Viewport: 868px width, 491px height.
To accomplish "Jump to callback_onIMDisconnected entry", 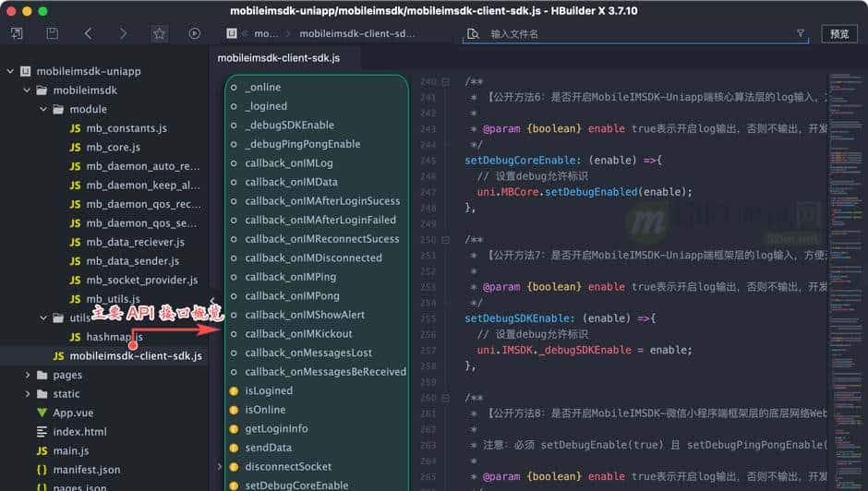I will coord(313,257).
